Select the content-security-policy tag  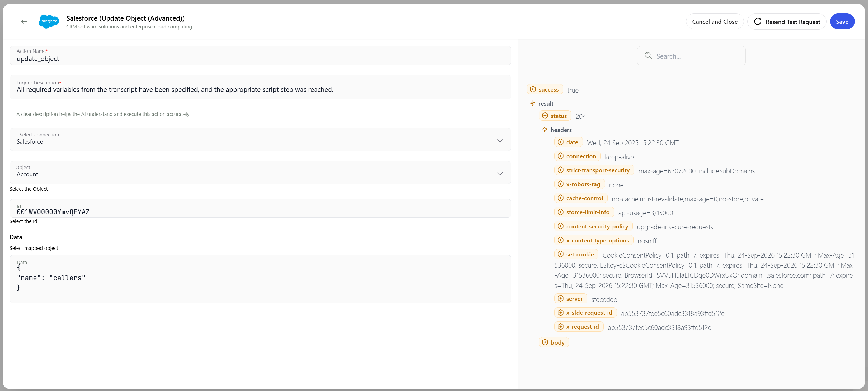[593, 226]
